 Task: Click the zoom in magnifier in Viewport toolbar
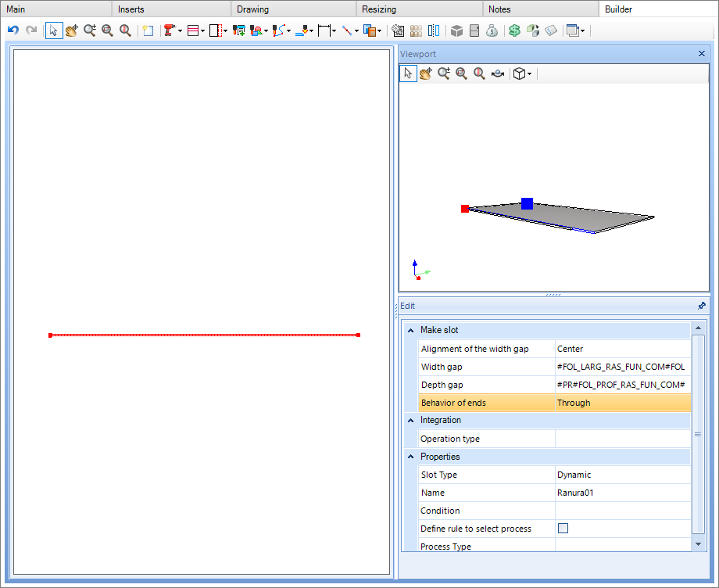tap(444, 73)
